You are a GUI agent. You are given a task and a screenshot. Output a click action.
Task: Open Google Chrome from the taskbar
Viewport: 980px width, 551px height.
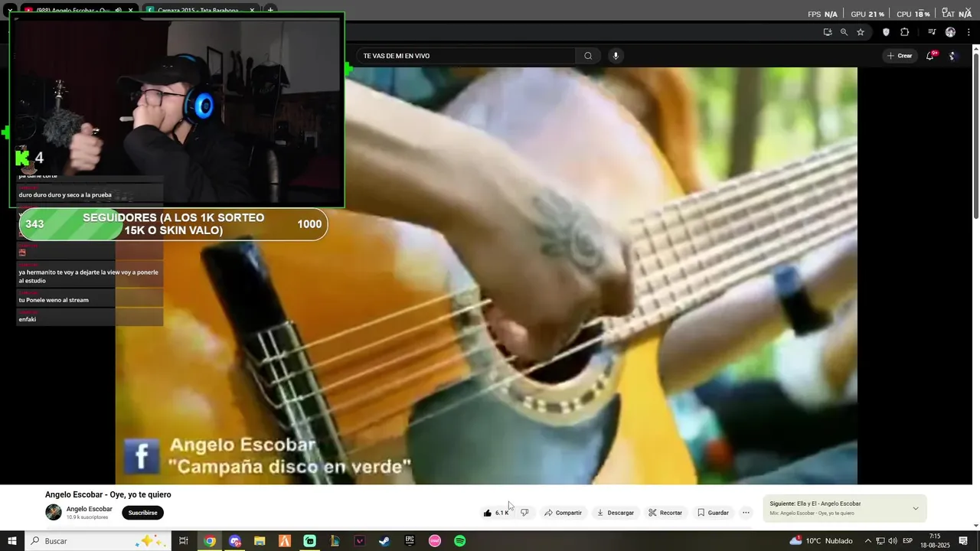pos(210,541)
